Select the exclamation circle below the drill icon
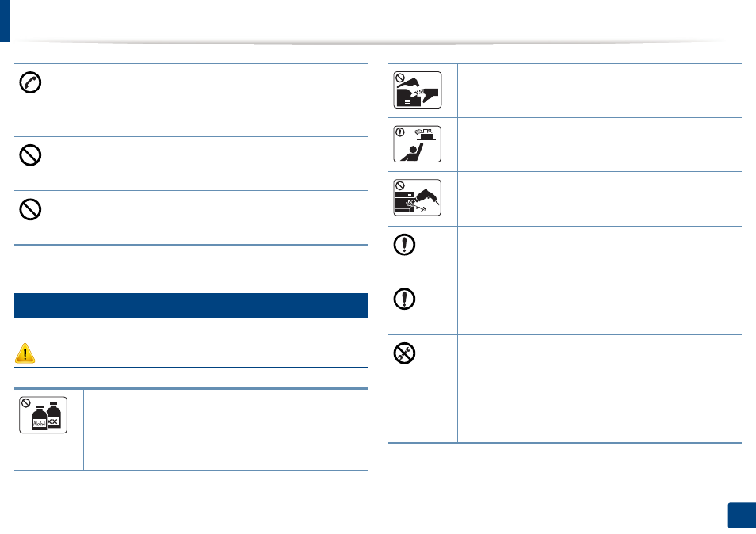 pyautogui.click(x=404, y=244)
